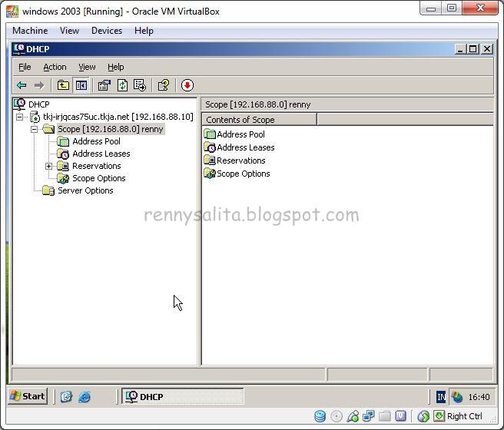Click VirtualBox mouse integration status icon
Image resolution: width=504 pixels, height=430 pixels.
coord(423,416)
